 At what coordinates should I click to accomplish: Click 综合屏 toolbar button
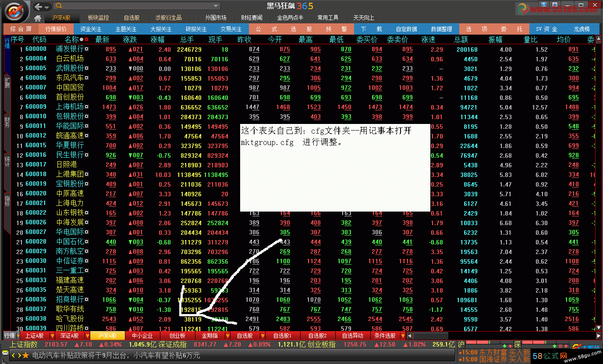[x=21, y=29]
